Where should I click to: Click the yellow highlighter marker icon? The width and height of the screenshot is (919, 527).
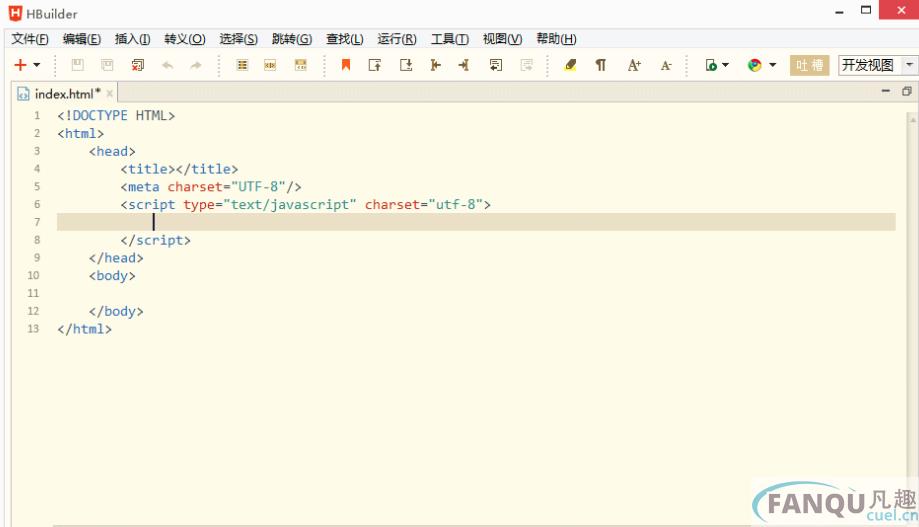click(x=570, y=65)
